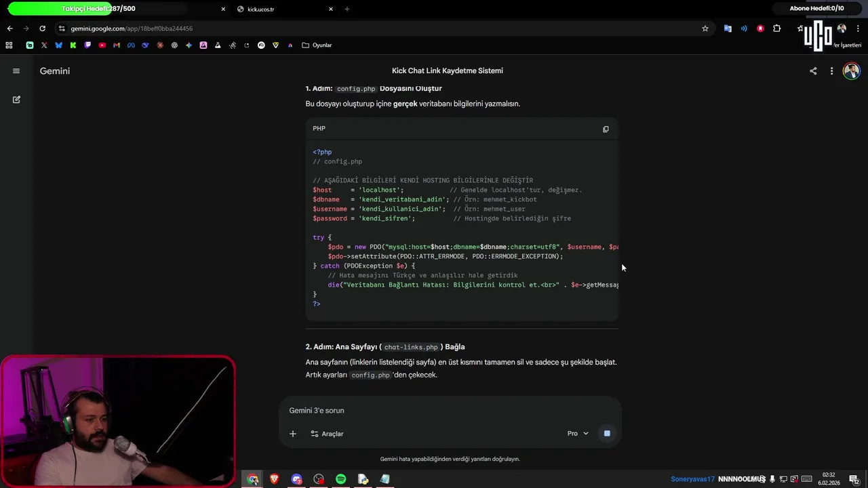
Task: Click the catch (PDOException $e) code line
Action: pos(364,266)
